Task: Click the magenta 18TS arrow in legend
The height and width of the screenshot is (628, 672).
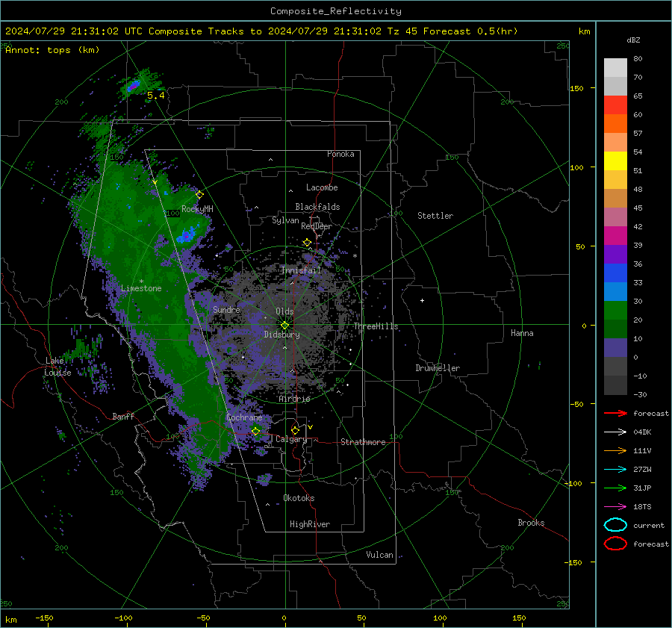Action: 615,507
